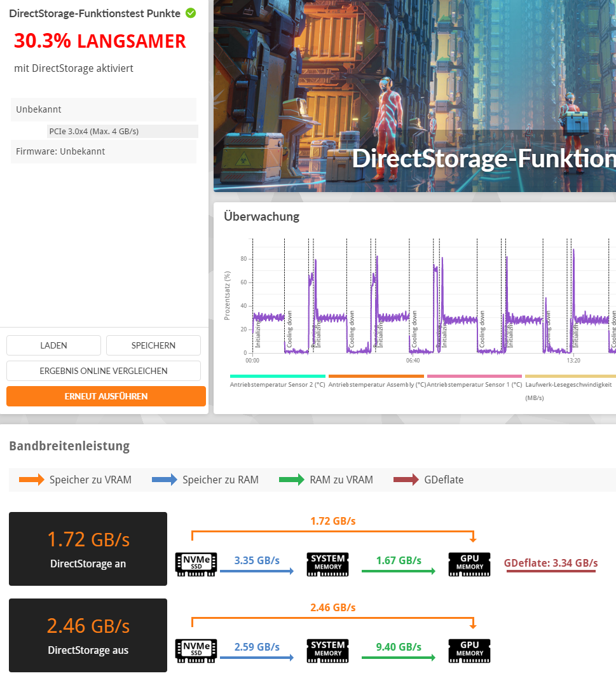Click the Unbekannt drive name row
Viewport: 616px width, 685px height.
pos(104,109)
